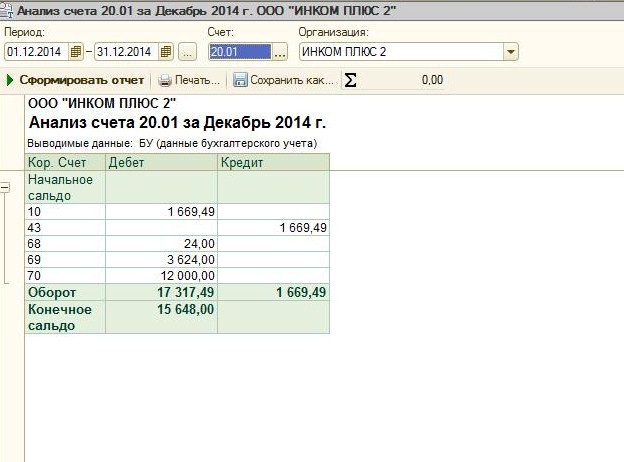Select turnover credit 1 669,49 in Оборот row
624x462 pixels.
pos(274,292)
